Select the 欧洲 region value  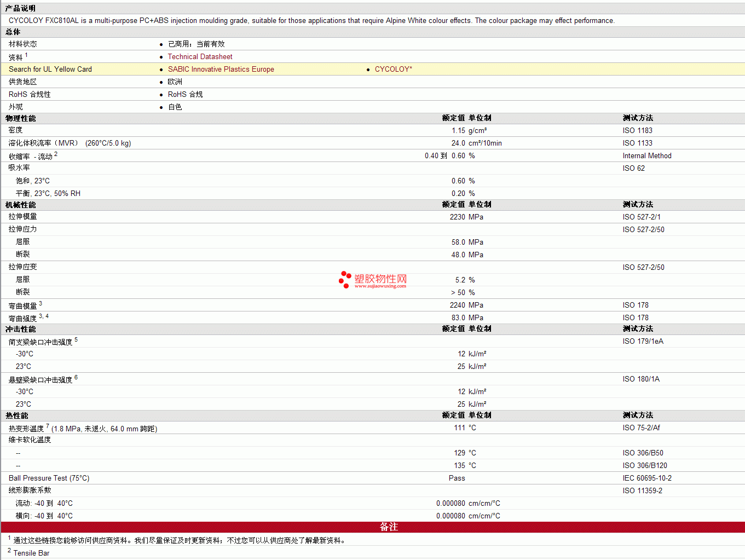(175, 82)
